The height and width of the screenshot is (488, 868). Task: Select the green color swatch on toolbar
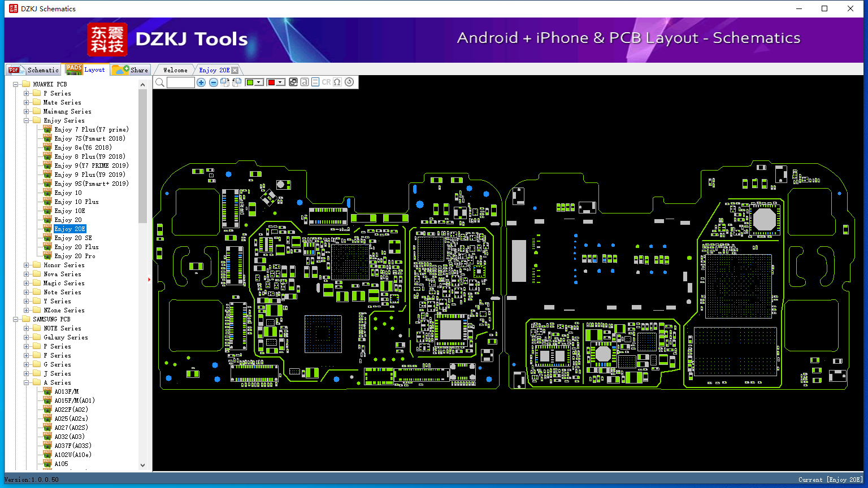point(249,82)
